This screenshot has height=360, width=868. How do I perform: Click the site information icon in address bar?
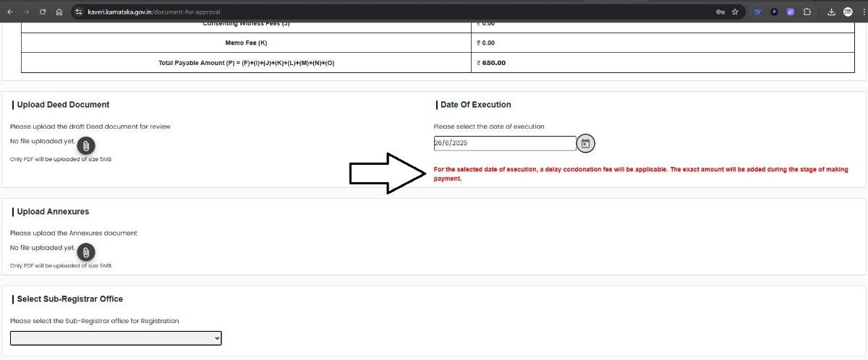tap(80, 12)
